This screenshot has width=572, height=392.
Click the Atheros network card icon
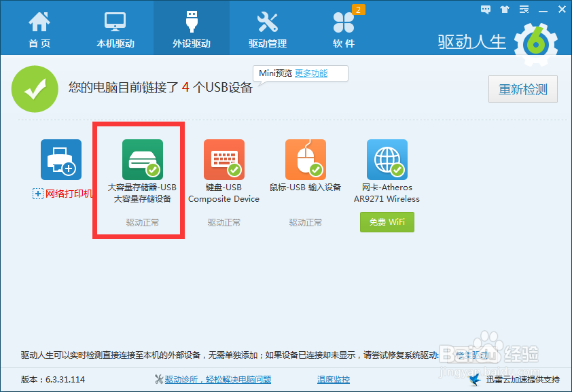[387, 160]
